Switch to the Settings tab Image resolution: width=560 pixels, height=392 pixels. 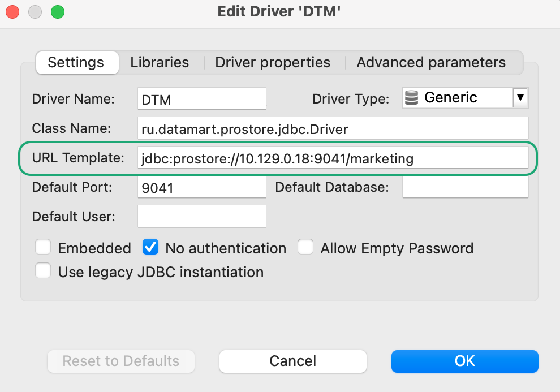(x=76, y=62)
